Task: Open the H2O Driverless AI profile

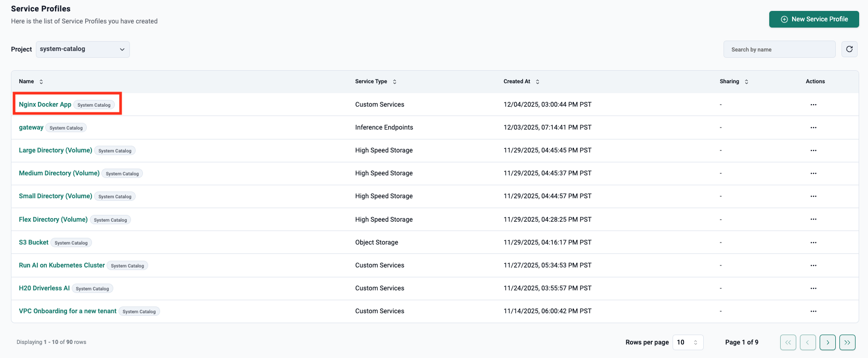Action: click(44, 288)
